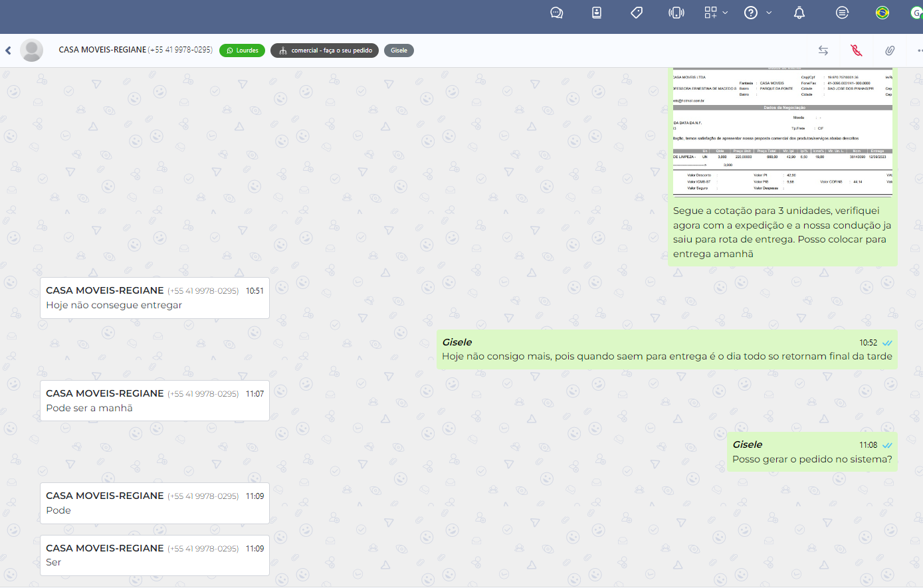This screenshot has width=923, height=588.
Task: Open the contacts book icon
Action: (x=597, y=13)
